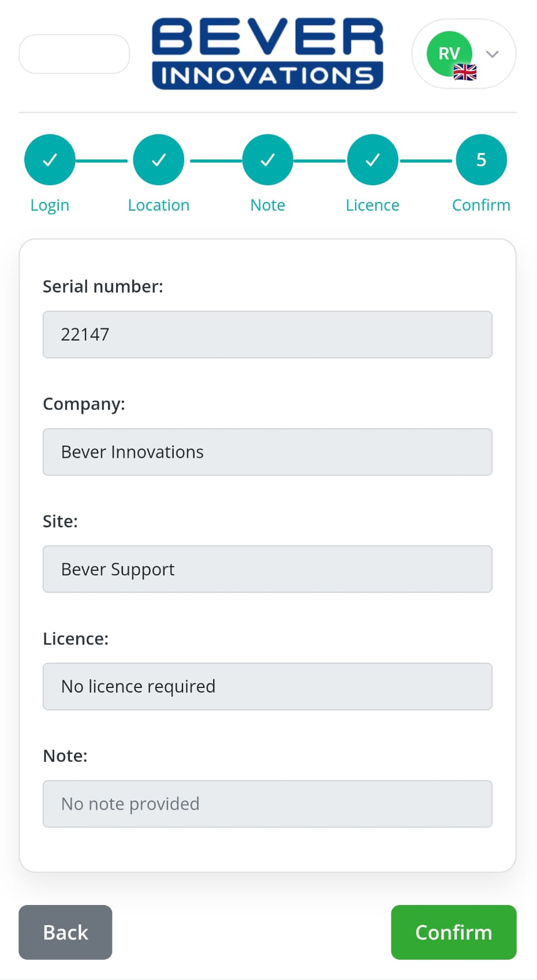
Task: Click the Site field Bever Support
Action: [267, 569]
